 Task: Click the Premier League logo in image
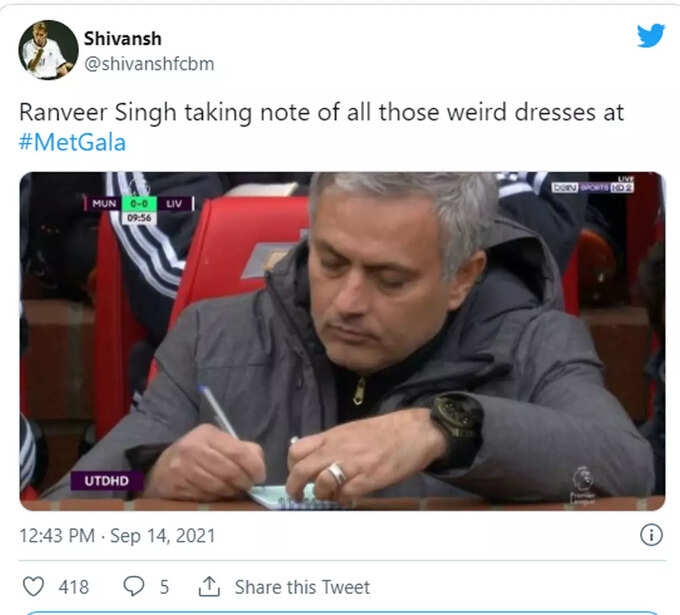(583, 485)
